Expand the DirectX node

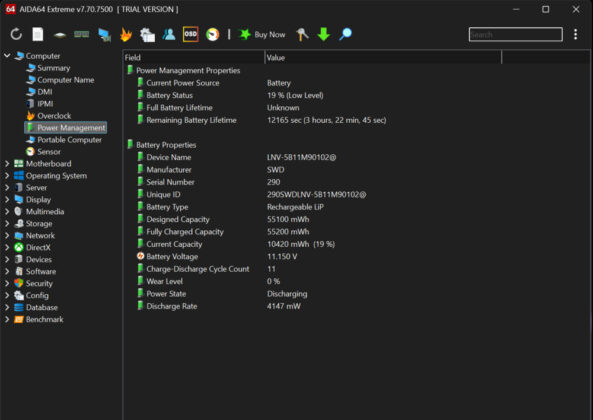pyautogui.click(x=7, y=248)
